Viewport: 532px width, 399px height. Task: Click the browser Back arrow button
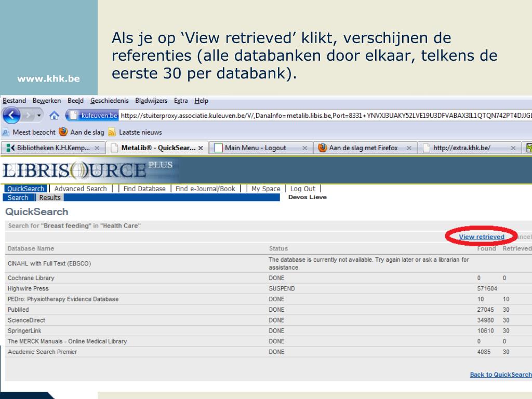point(11,115)
